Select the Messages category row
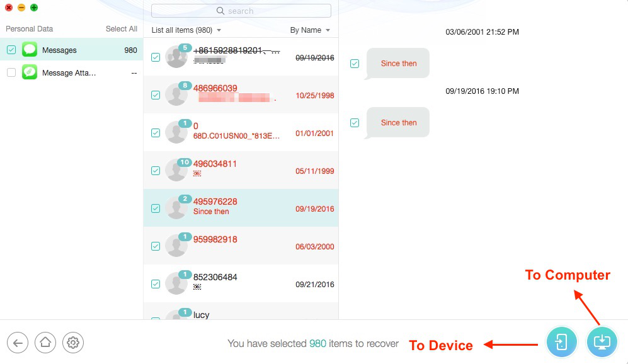This screenshot has height=364, width=628. (72, 50)
